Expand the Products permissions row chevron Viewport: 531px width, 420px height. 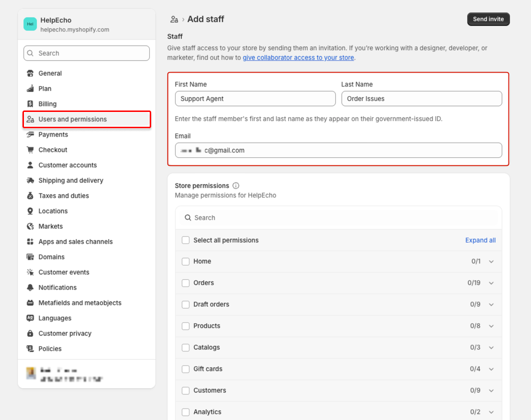tap(491, 326)
